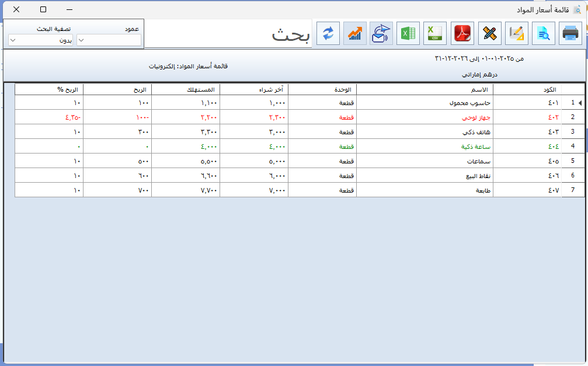588x366 pixels.
Task: Click the آخر شراء column header
Action: point(254,89)
